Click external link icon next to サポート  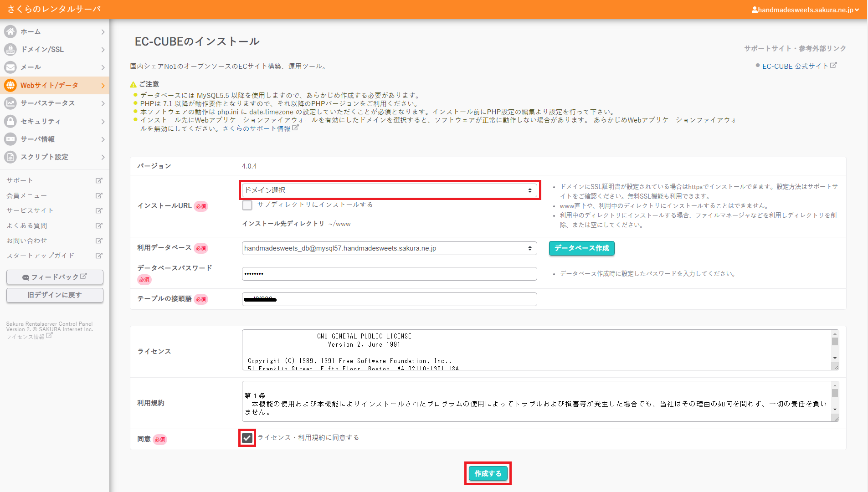tap(99, 180)
